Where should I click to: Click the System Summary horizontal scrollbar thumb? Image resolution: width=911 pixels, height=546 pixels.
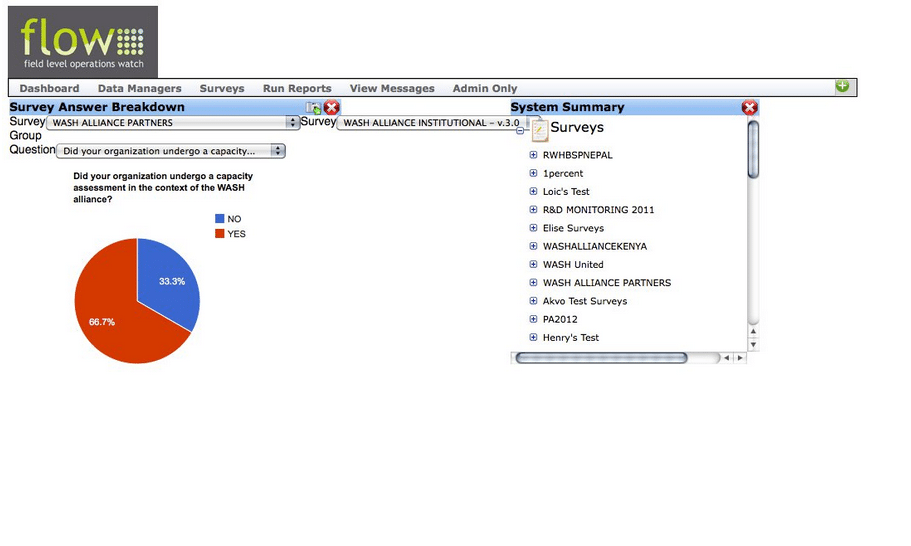click(x=601, y=358)
